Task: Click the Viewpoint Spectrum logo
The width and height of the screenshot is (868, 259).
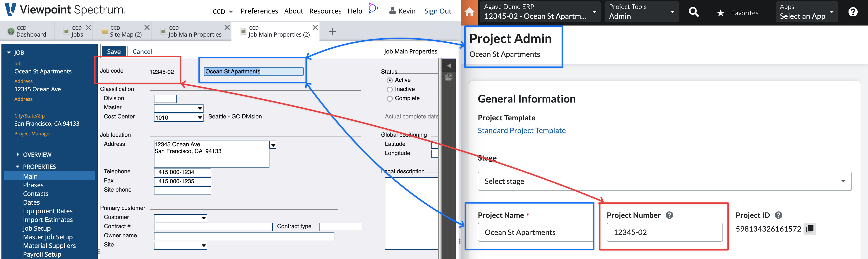Action: [65, 9]
